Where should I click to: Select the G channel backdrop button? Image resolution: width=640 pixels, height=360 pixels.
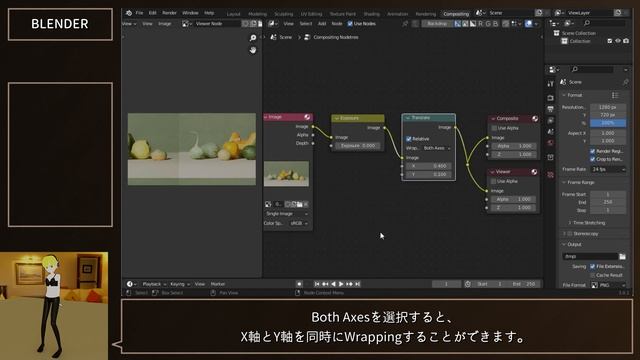click(x=488, y=24)
